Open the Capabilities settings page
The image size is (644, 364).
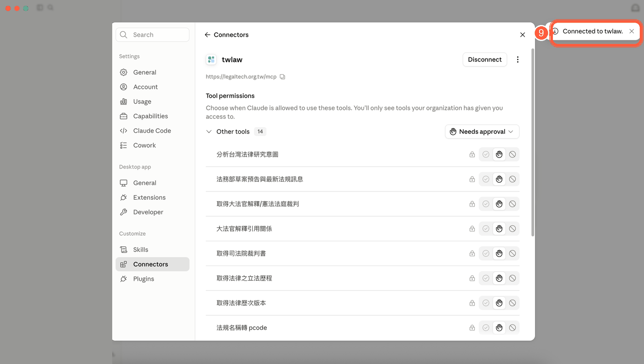(x=152, y=116)
